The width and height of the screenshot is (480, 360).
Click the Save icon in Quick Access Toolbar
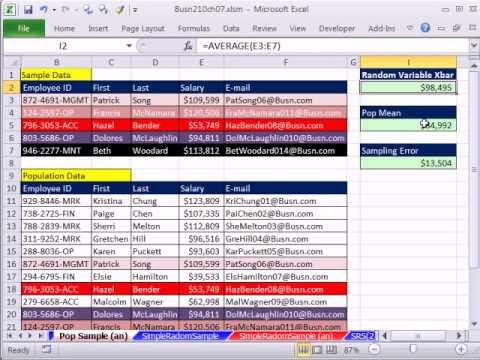coord(28,9)
